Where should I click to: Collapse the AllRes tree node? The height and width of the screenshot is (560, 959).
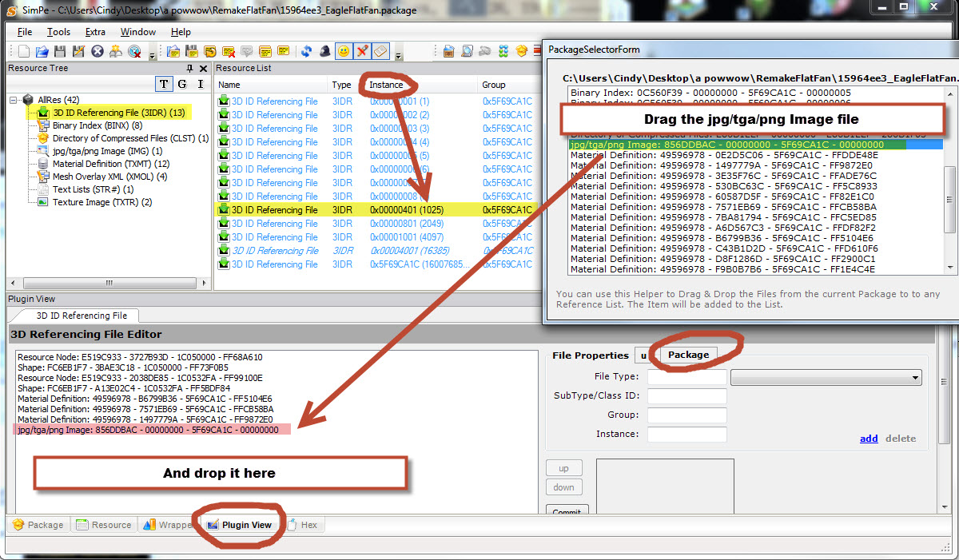click(x=14, y=100)
